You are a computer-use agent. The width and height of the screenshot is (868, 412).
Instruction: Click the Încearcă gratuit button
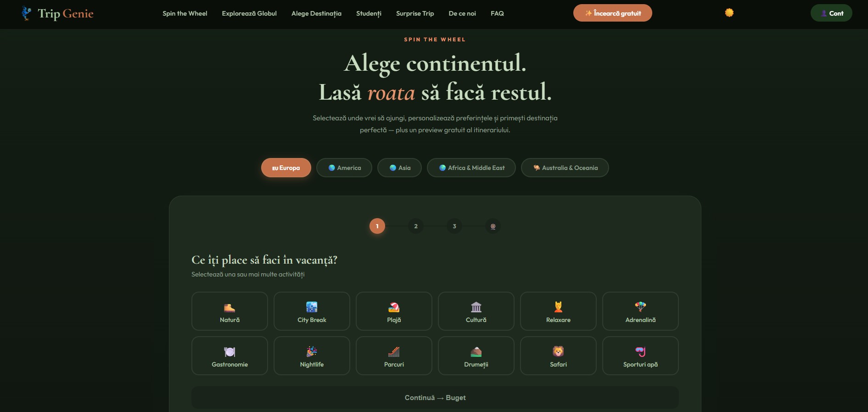coord(612,13)
